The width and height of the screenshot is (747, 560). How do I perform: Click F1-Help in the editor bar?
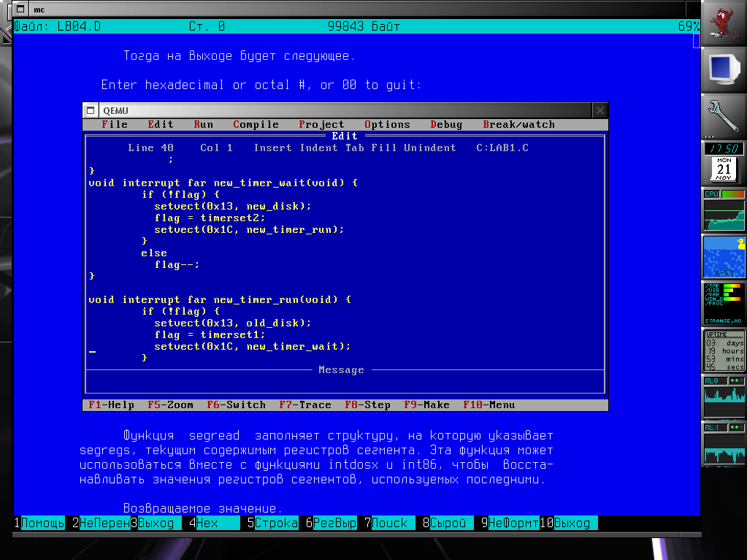111,405
